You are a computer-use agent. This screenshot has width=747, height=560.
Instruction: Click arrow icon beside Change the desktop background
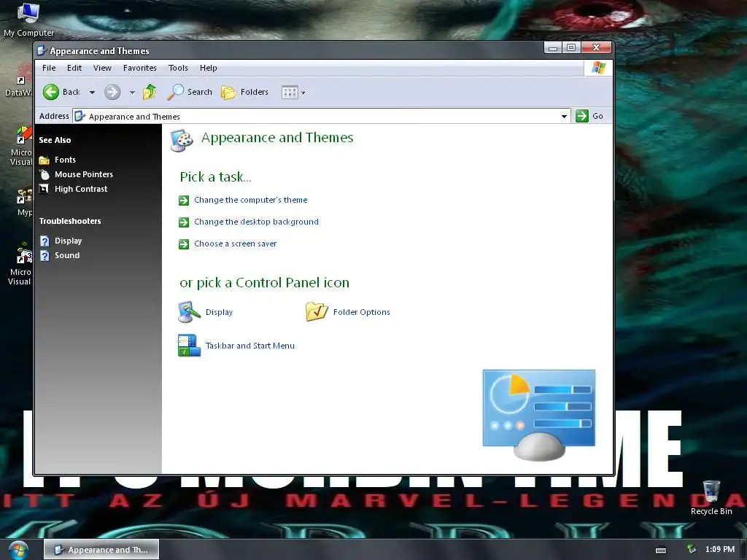click(x=184, y=222)
